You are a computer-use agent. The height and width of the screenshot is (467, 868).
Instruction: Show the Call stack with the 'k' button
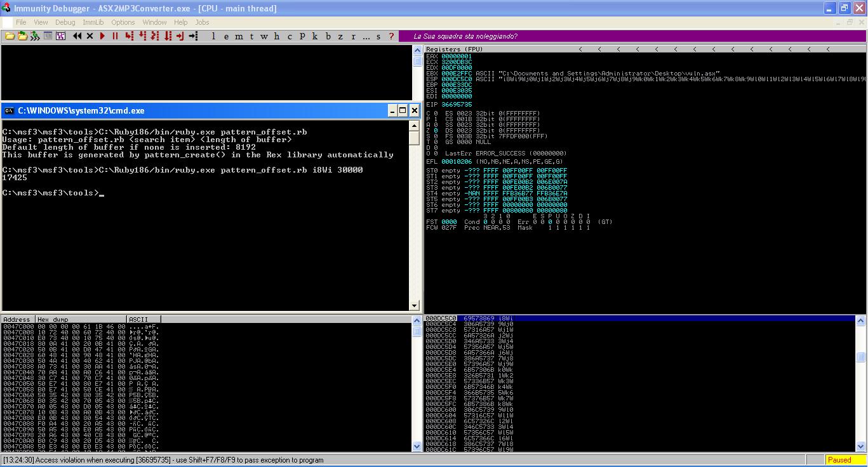coord(314,36)
